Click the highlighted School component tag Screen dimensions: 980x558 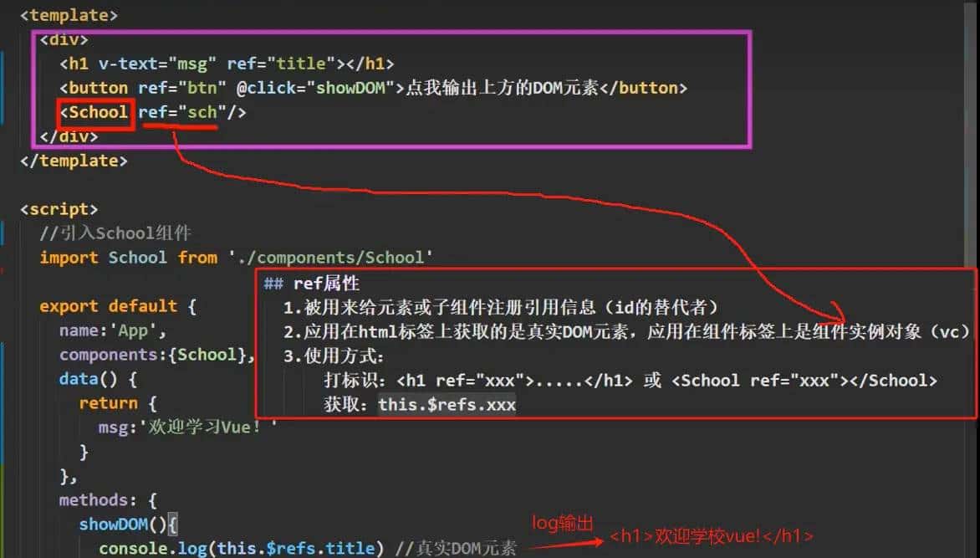(x=94, y=111)
